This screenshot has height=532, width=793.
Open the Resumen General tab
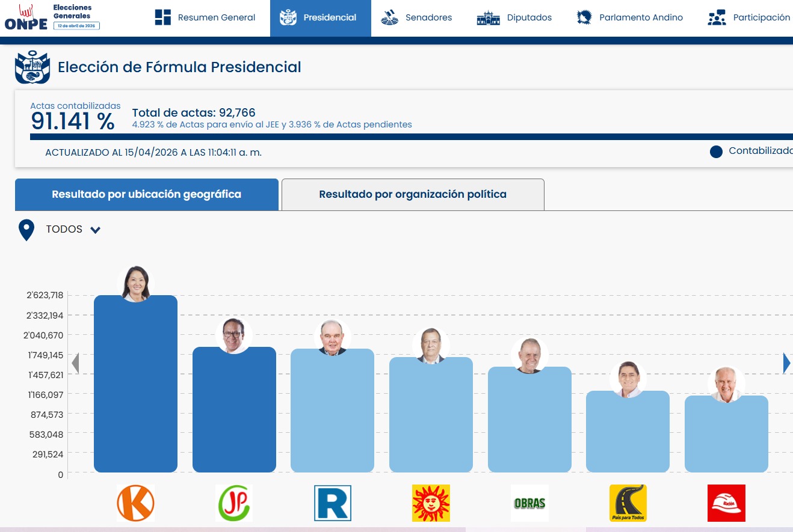click(205, 18)
